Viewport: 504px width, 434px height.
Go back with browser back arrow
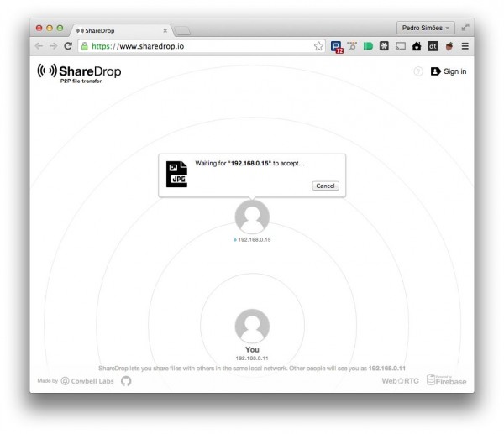tap(39, 46)
